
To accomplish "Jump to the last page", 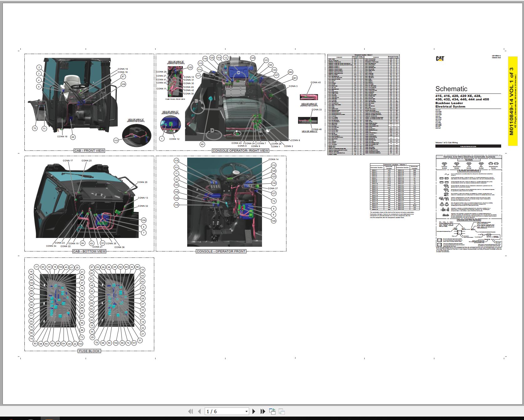I will (x=263, y=411).
